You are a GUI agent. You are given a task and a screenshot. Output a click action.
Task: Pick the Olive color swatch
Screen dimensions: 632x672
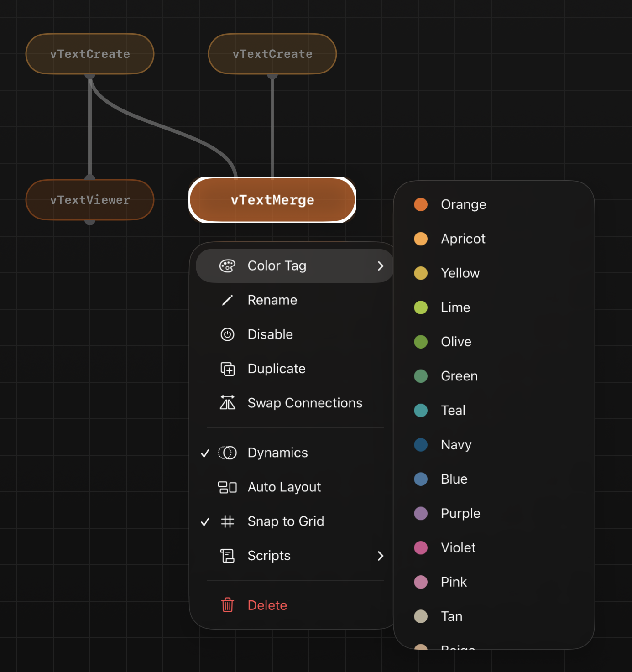coord(421,342)
